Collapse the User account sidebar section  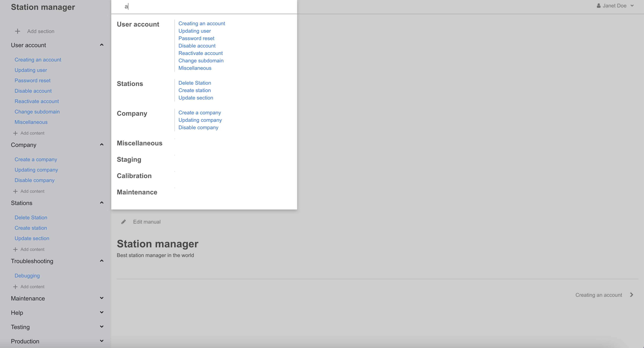point(101,45)
